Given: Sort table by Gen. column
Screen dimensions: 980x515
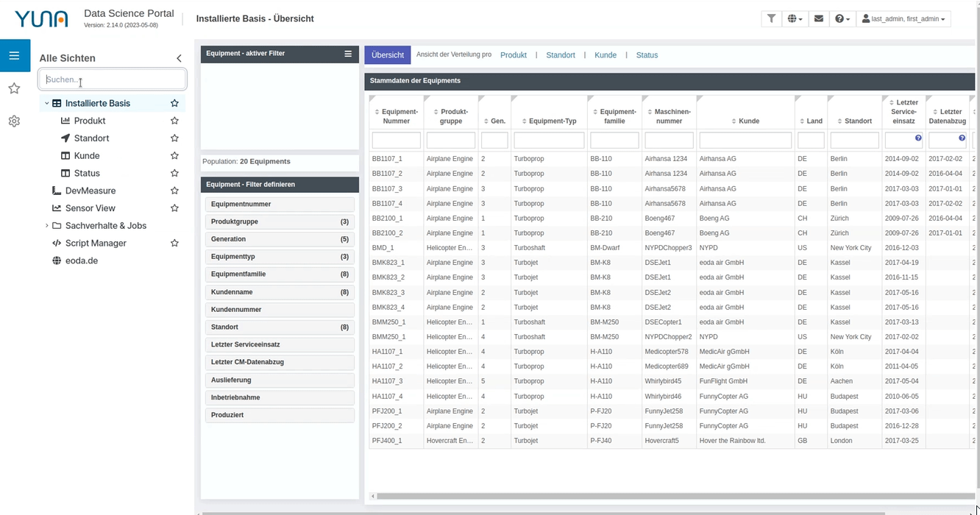Looking at the screenshot, I should point(494,121).
